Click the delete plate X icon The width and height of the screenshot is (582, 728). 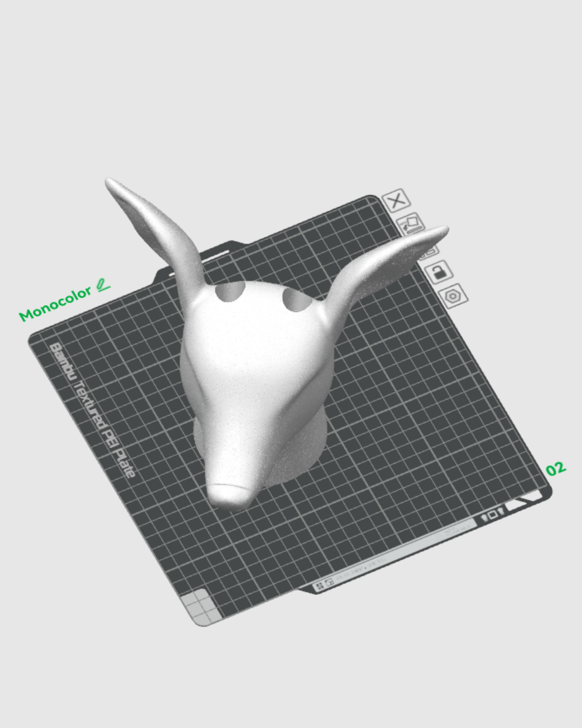(x=396, y=201)
